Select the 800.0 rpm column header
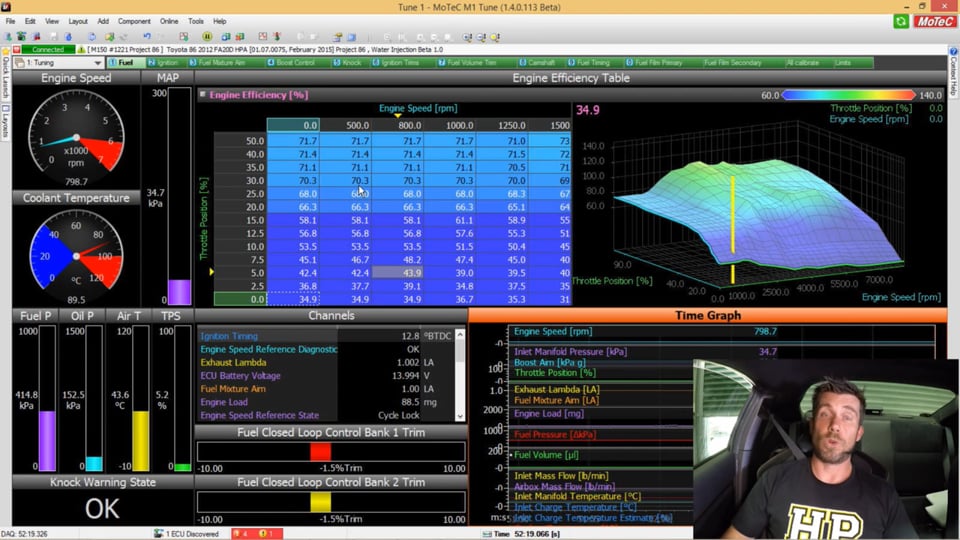Screen dimensions: 960x540 [x=398, y=125]
